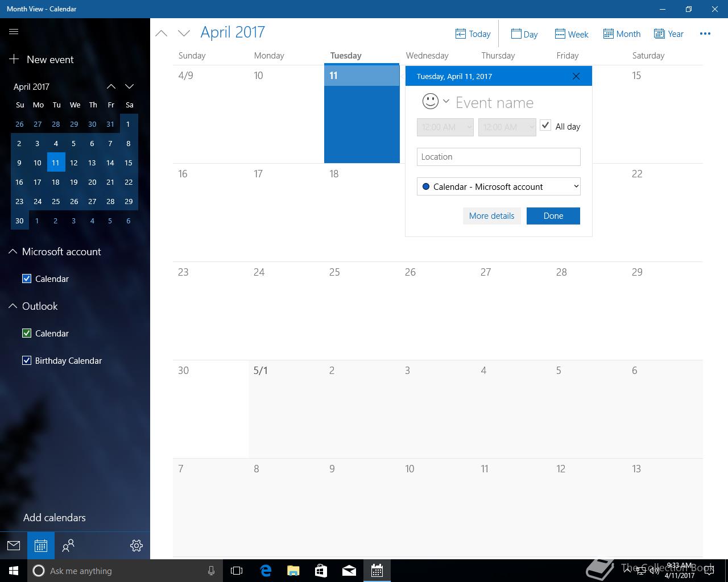Open the more options ellipsis menu
Image resolution: width=728 pixels, height=582 pixels.
pos(705,34)
